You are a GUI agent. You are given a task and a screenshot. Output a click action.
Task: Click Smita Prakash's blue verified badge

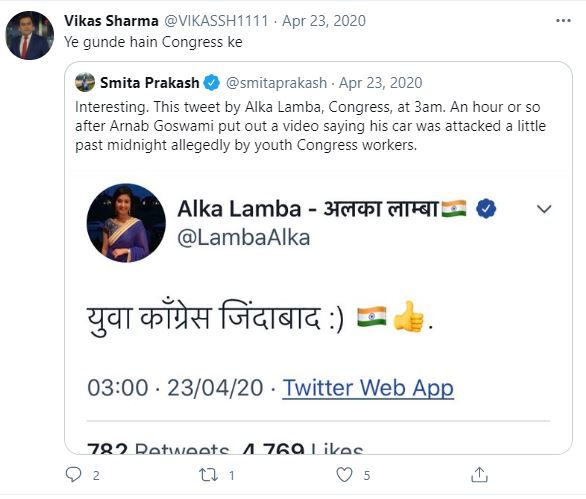[x=212, y=83]
